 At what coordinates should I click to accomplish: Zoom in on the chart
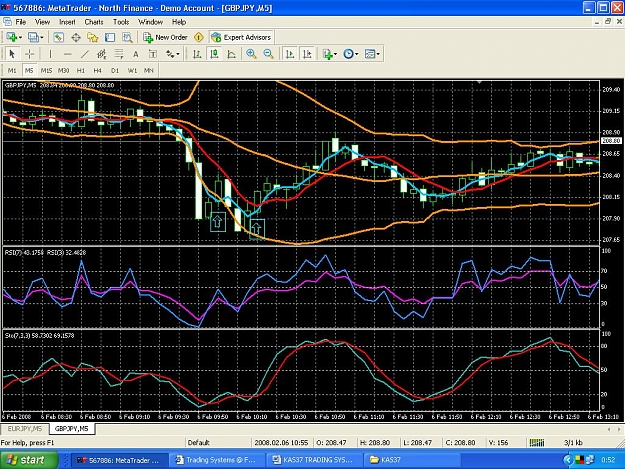(x=251, y=54)
